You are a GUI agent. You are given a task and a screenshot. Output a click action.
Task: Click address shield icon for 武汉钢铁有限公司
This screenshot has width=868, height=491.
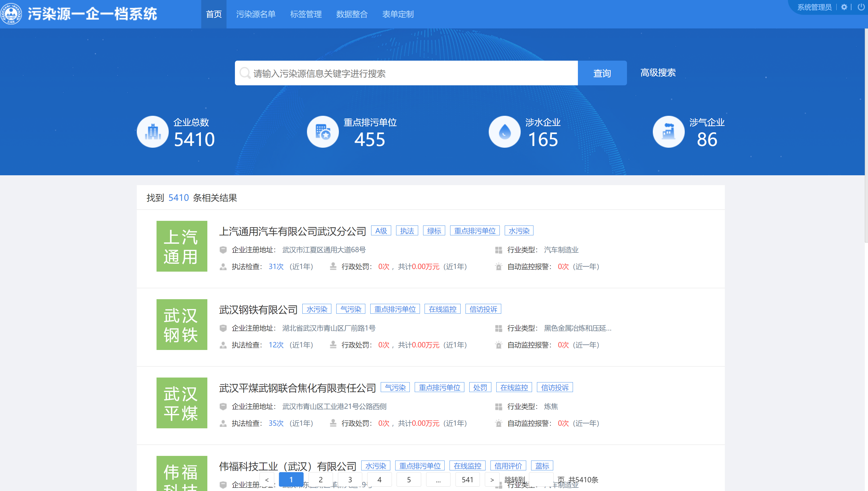coord(223,328)
